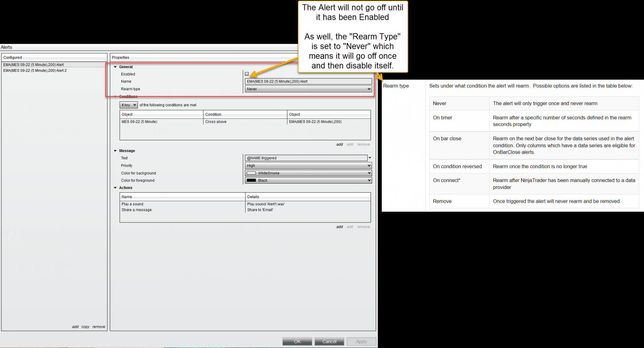Choose background color WhiteSmoke dropdown
644x348 pixels.
point(308,173)
